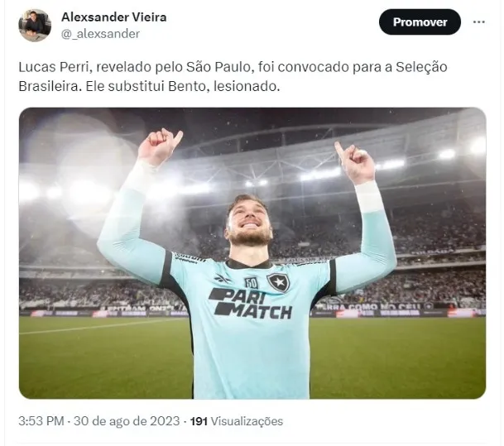Click the date 30 de ago de 2023
Image resolution: width=504 pixels, height=446 pixels.
pos(127,421)
